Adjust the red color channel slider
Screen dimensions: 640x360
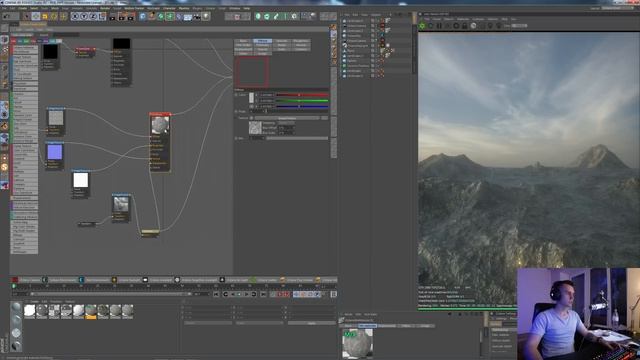302,95
